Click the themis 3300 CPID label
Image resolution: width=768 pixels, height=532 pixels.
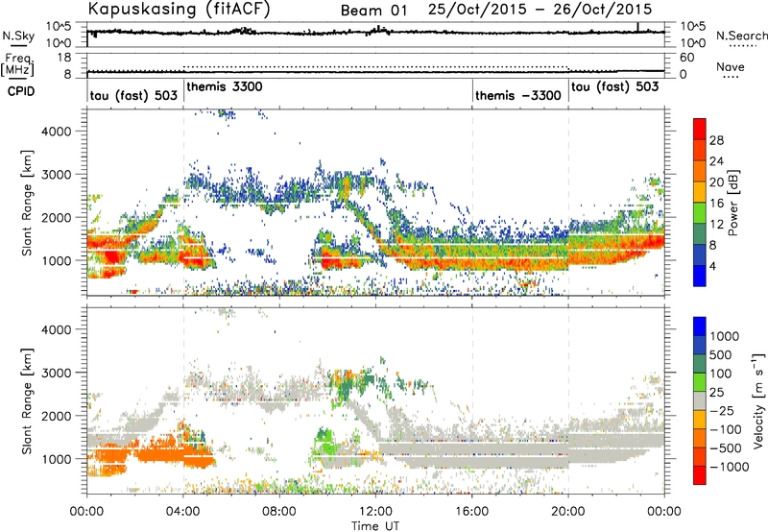pos(225,86)
